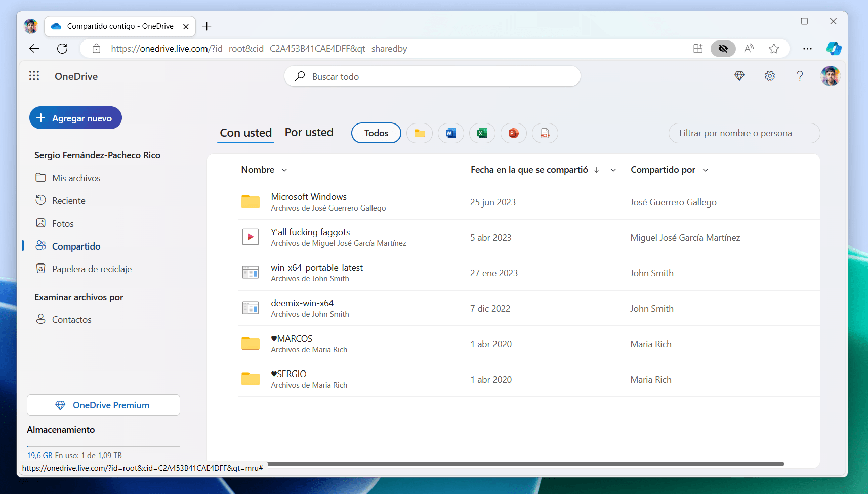
Task: Toggle the Todos filter
Action: [x=376, y=133]
